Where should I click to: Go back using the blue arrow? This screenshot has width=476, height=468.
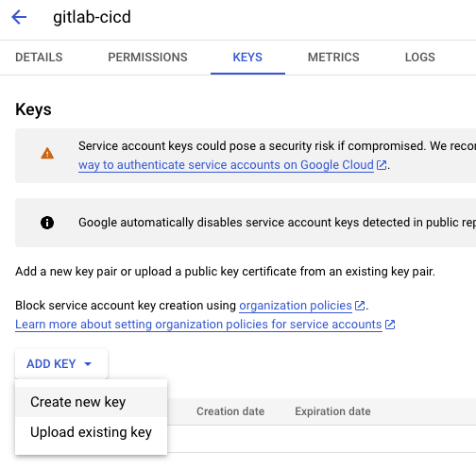pos(19,17)
